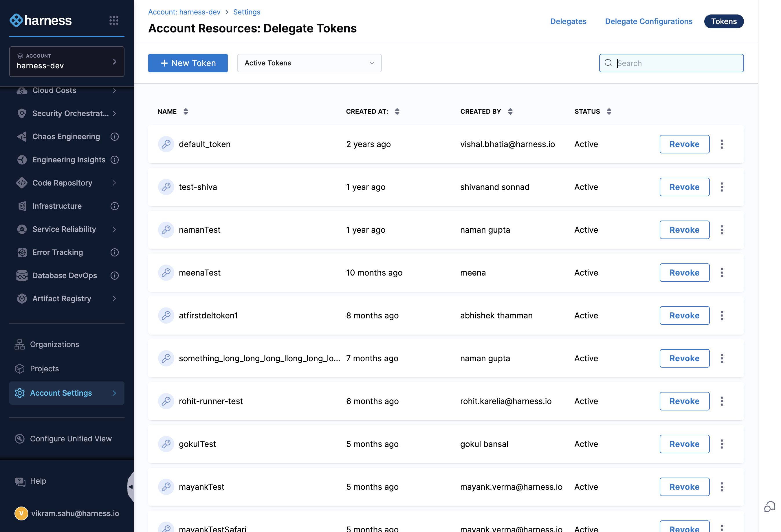Open more options for test-shiva row
The height and width of the screenshot is (532, 781).
pyautogui.click(x=722, y=187)
